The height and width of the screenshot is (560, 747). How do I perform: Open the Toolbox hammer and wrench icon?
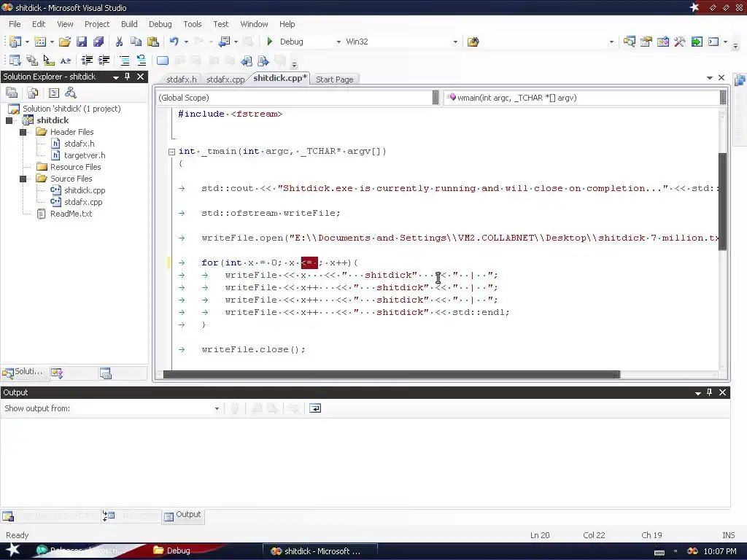pyautogui.click(x=680, y=42)
